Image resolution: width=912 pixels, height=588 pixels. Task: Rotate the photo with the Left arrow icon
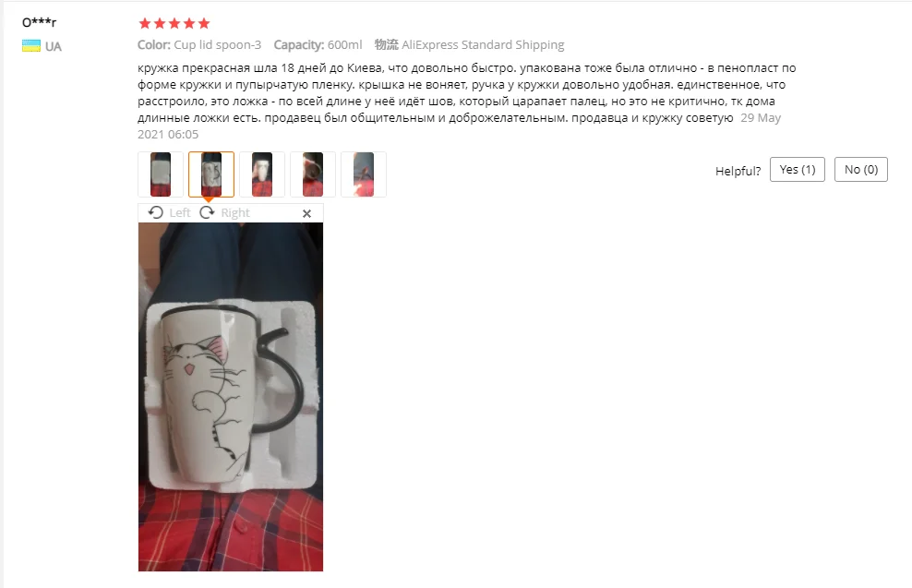point(155,212)
